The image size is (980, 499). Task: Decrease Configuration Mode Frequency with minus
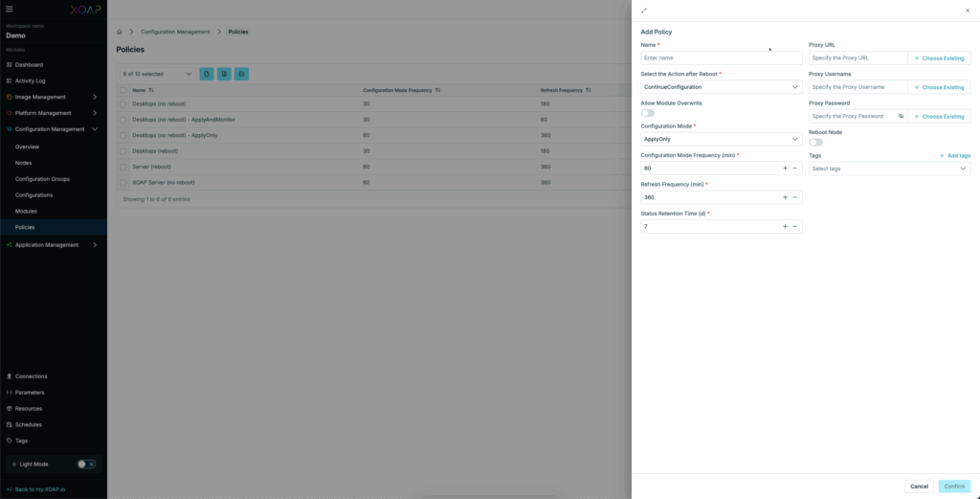pyautogui.click(x=795, y=169)
